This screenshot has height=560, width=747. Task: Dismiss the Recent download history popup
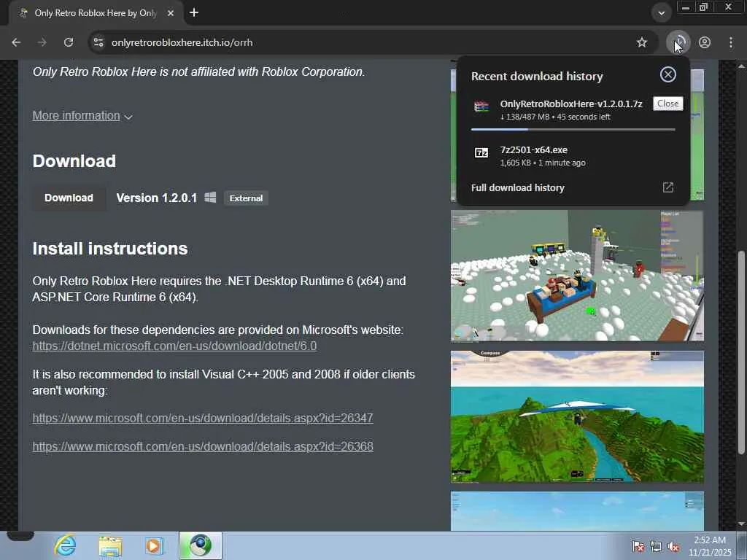668,74
